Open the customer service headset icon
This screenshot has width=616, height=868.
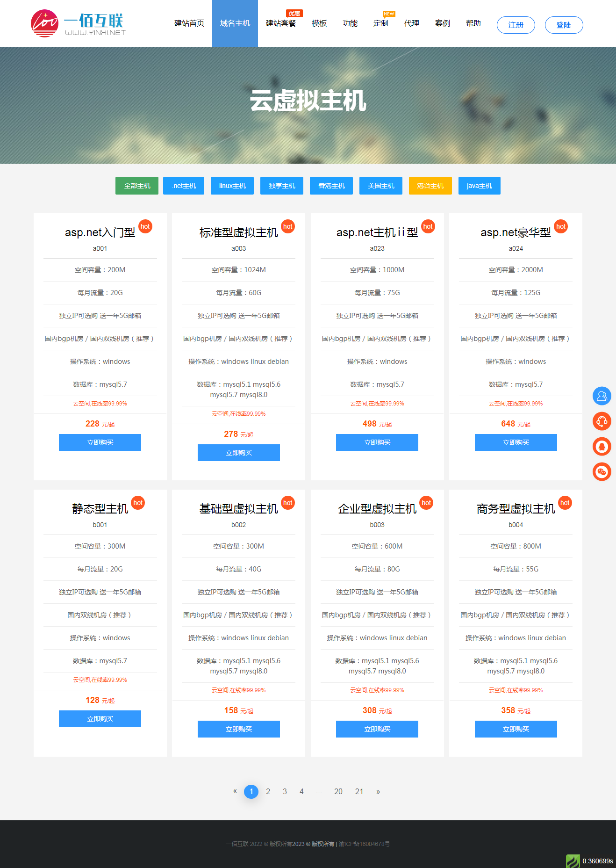click(x=602, y=421)
